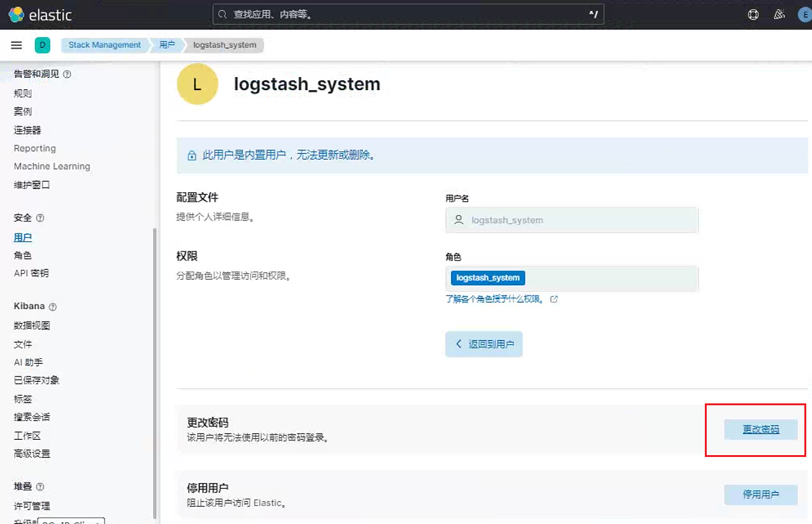Viewport: 812px width, 524px height.
Task: Click the person icon in username field
Action: pyautogui.click(x=458, y=220)
